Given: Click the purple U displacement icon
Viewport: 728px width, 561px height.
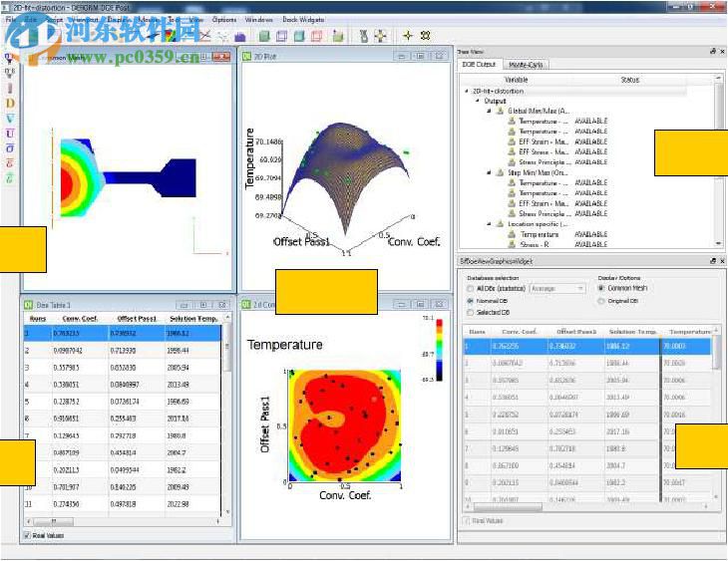Looking at the screenshot, I should (x=10, y=133).
